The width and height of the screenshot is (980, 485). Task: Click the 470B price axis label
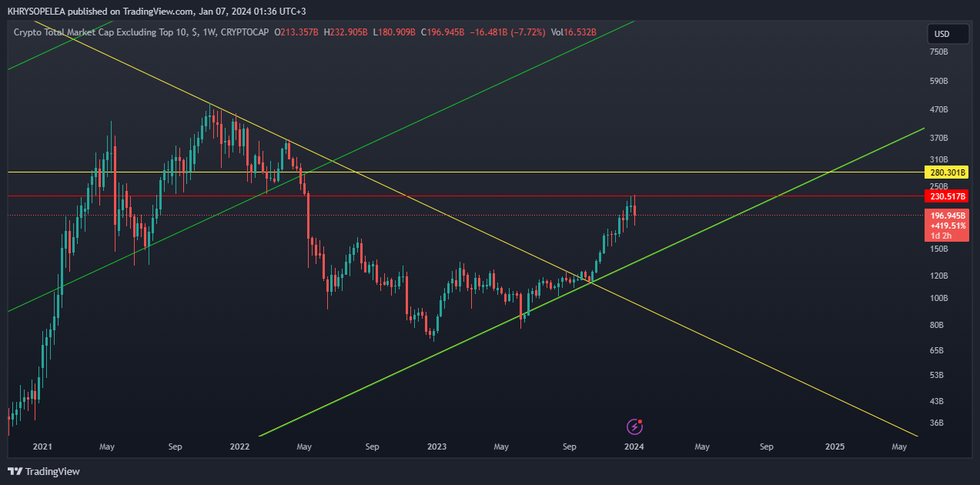pyautogui.click(x=938, y=110)
